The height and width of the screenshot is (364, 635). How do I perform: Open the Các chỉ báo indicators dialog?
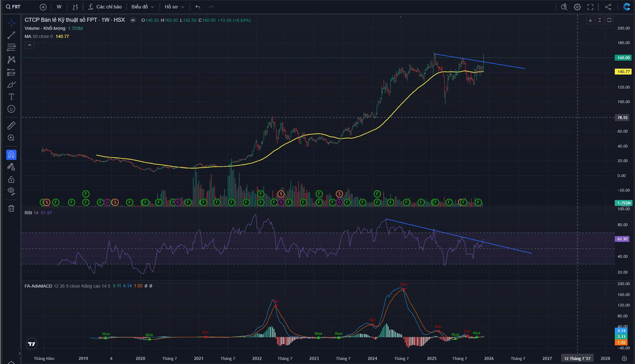tap(105, 7)
